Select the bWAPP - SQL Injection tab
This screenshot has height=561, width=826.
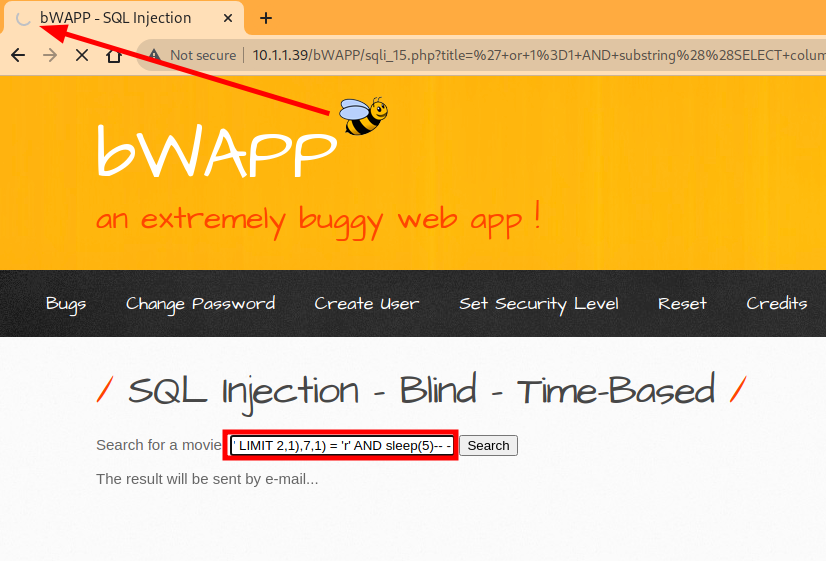click(124, 18)
